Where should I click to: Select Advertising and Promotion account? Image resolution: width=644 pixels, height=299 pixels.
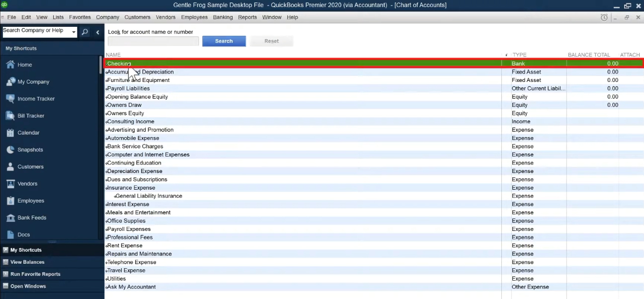(x=374, y=130)
